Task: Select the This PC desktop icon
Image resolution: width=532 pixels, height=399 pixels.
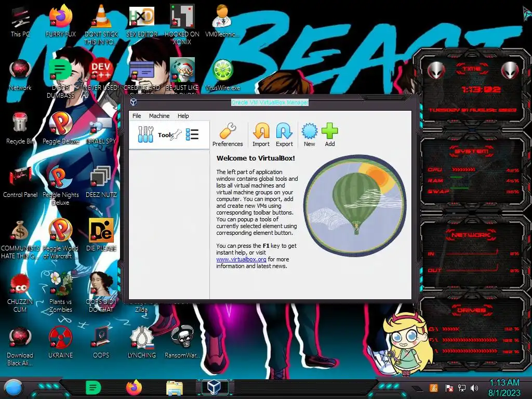Action: click(20, 22)
